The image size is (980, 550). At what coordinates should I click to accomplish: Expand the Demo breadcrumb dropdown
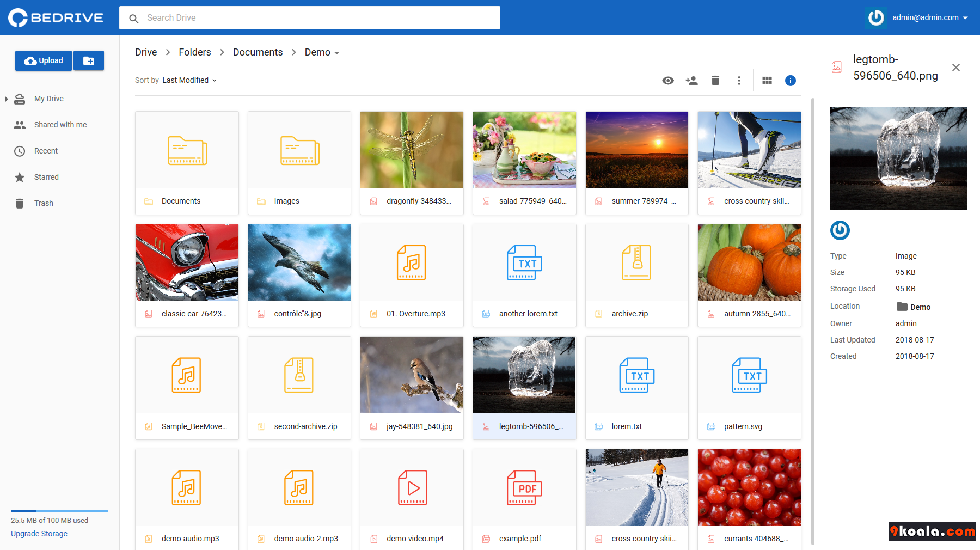coord(322,52)
